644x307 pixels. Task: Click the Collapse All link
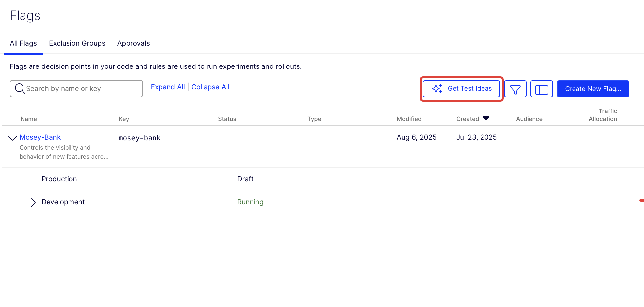coord(210,87)
